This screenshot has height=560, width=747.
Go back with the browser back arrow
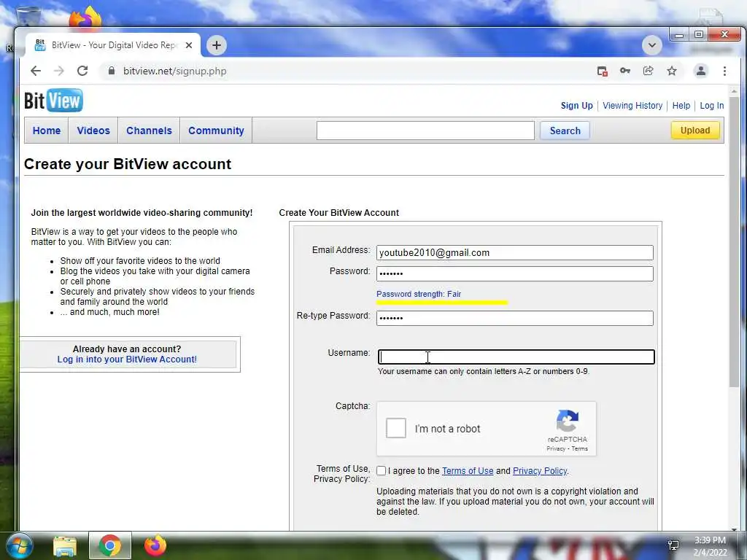[x=36, y=71]
